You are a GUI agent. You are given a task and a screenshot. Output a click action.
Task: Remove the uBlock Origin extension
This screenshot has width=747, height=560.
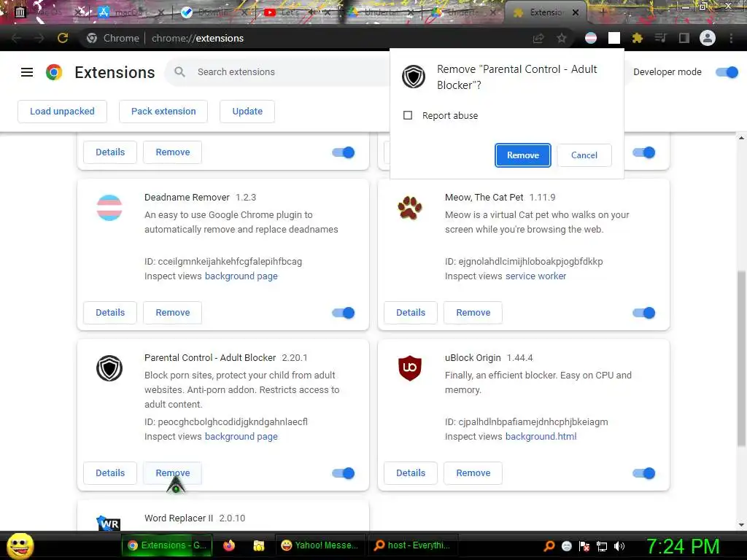pyautogui.click(x=473, y=473)
